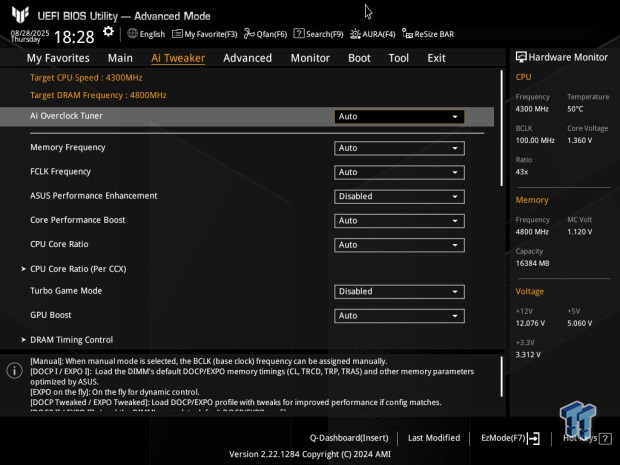This screenshot has width=620, height=465.
Task: Open AURA(F4) lighting settings
Action: (355, 34)
